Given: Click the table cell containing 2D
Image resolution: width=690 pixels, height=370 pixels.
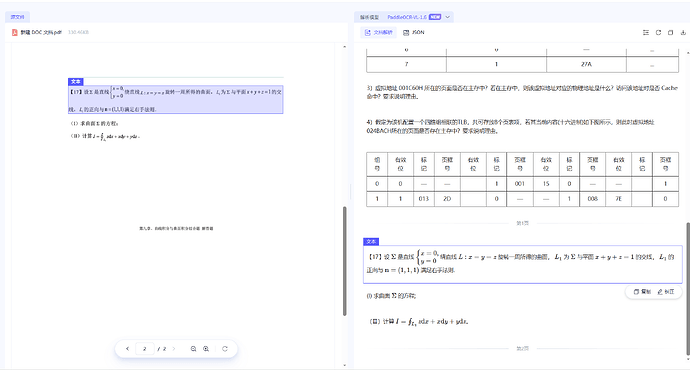Looking at the screenshot, I should coord(447,199).
